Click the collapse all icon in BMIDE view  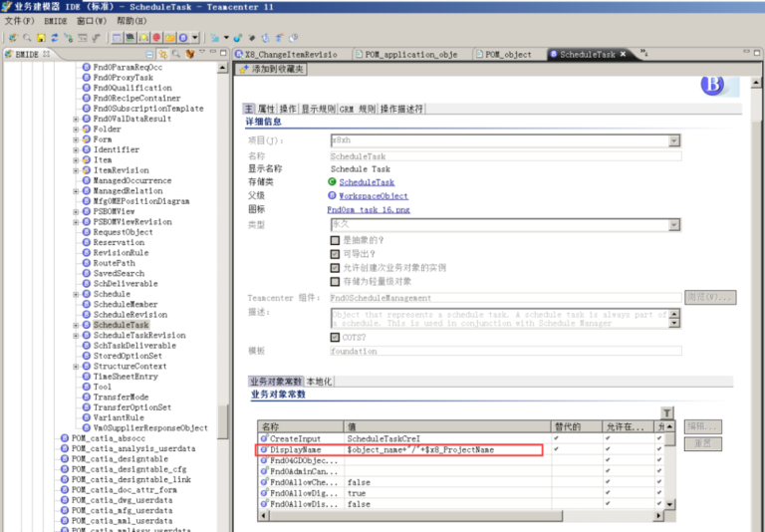coord(149,54)
